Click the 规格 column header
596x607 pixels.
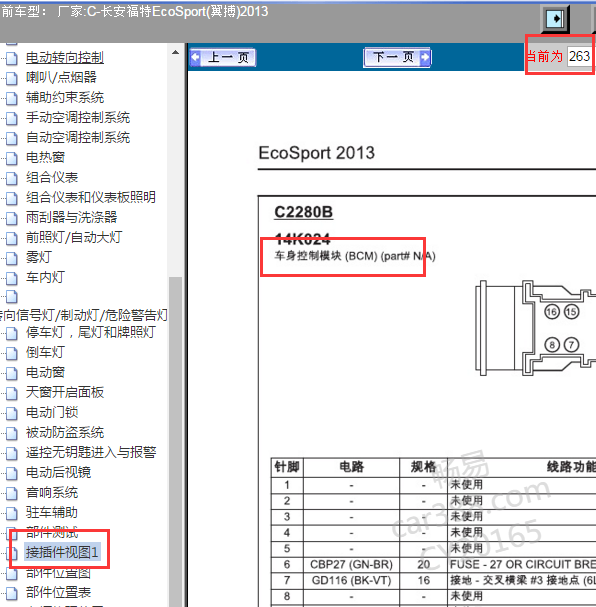[423, 467]
